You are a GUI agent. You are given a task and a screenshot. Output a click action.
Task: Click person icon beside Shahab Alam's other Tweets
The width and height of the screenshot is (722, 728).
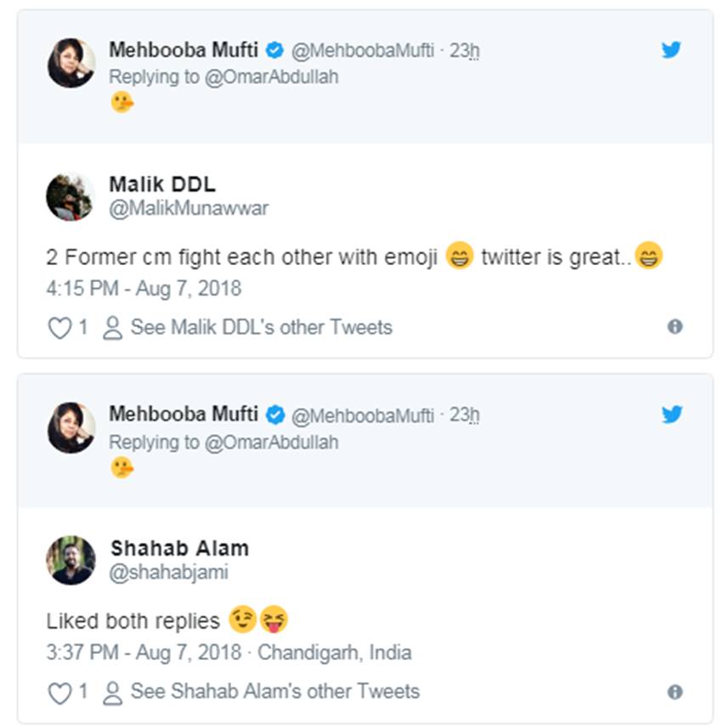tap(112, 692)
